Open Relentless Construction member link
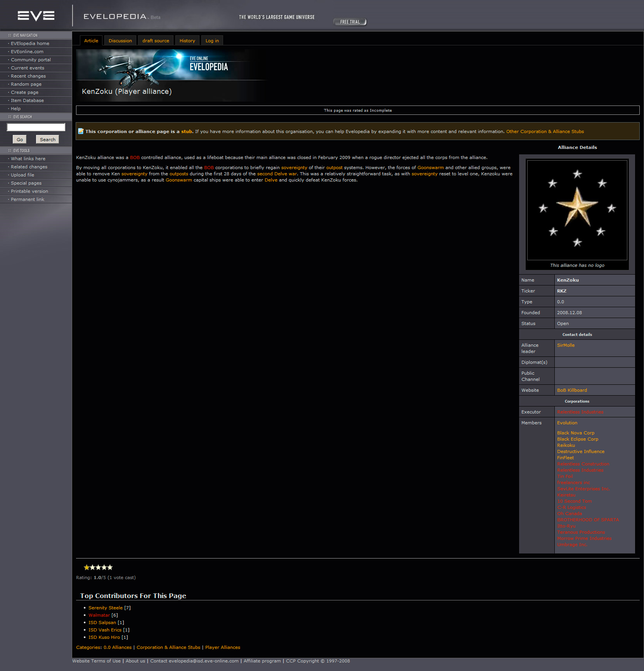 click(583, 464)
